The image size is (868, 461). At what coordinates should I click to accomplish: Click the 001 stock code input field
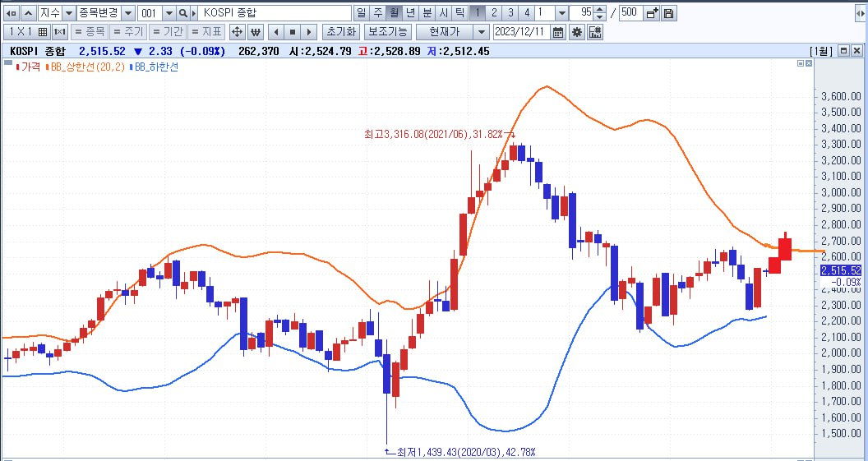150,12
